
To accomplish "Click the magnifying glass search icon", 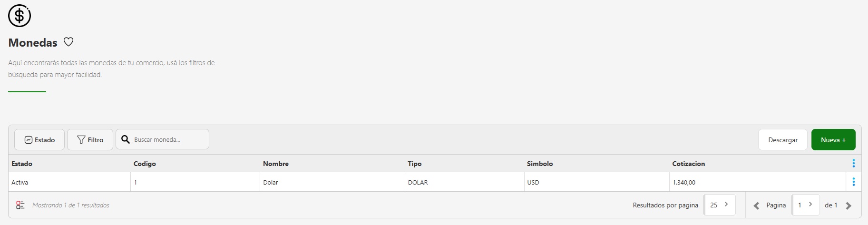I will pos(126,139).
